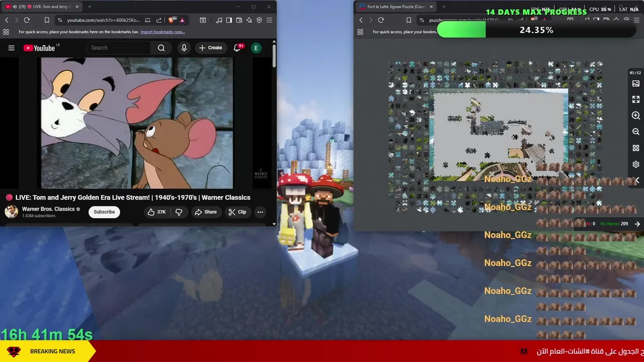Zoom in on the jigsaw puzzle
This screenshot has width=644, height=362.
(x=636, y=116)
